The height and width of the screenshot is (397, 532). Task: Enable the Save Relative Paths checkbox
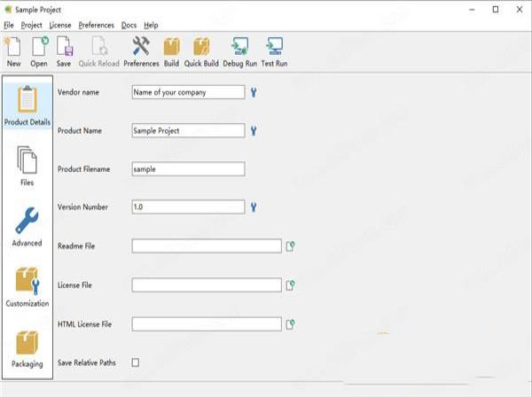pyautogui.click(x=136, y=362)
